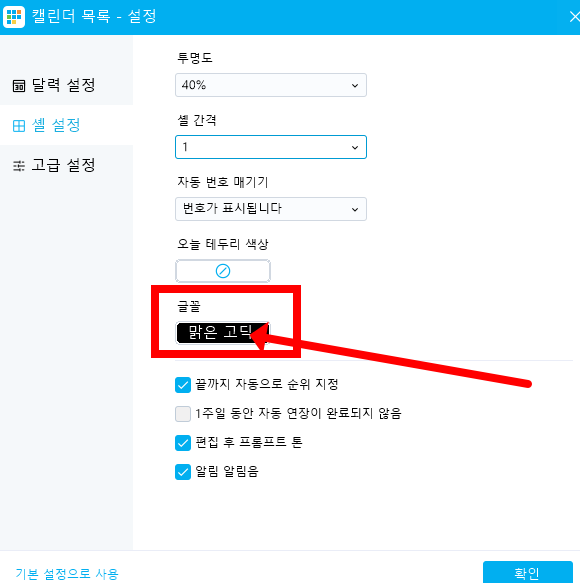Toggle 끝까지 자동으로 순위 지정 checkbox

[x=183, y=385]
